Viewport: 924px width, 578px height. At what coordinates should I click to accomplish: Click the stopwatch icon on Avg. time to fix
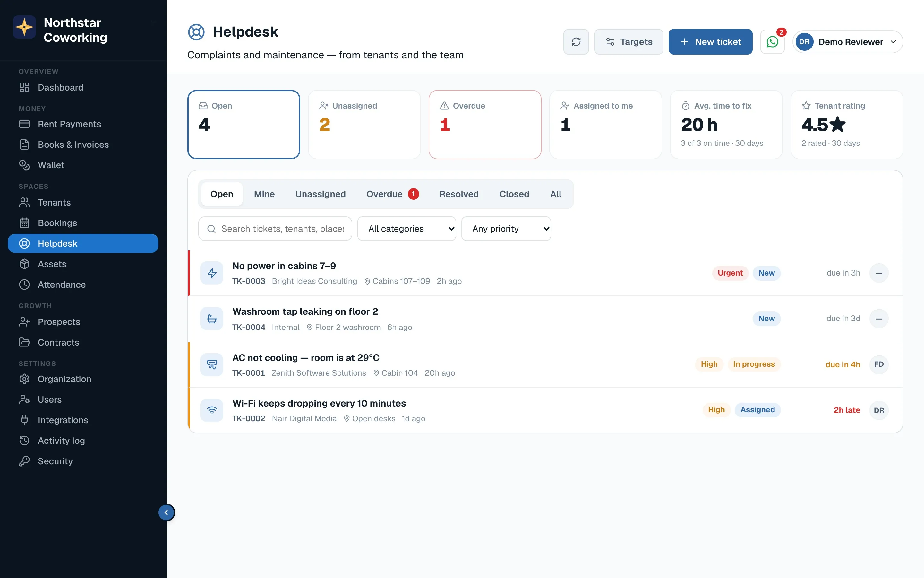tap(685, 106)
